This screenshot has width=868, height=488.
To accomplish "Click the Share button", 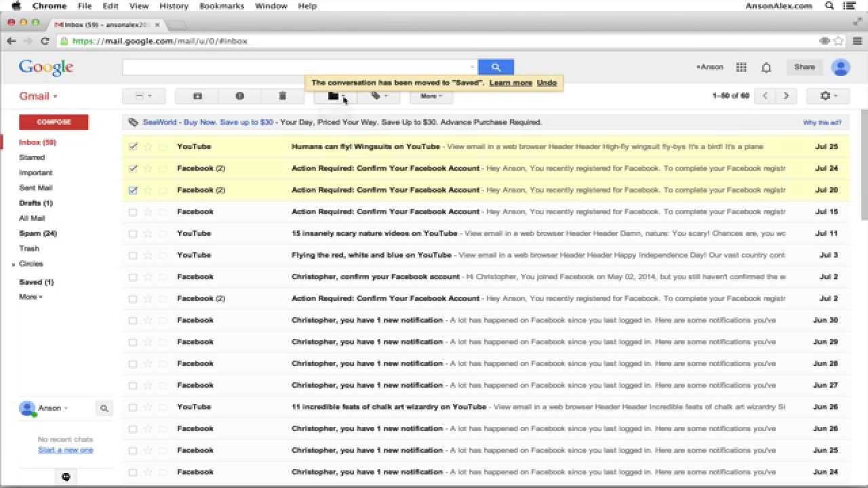I will point(804,67).
